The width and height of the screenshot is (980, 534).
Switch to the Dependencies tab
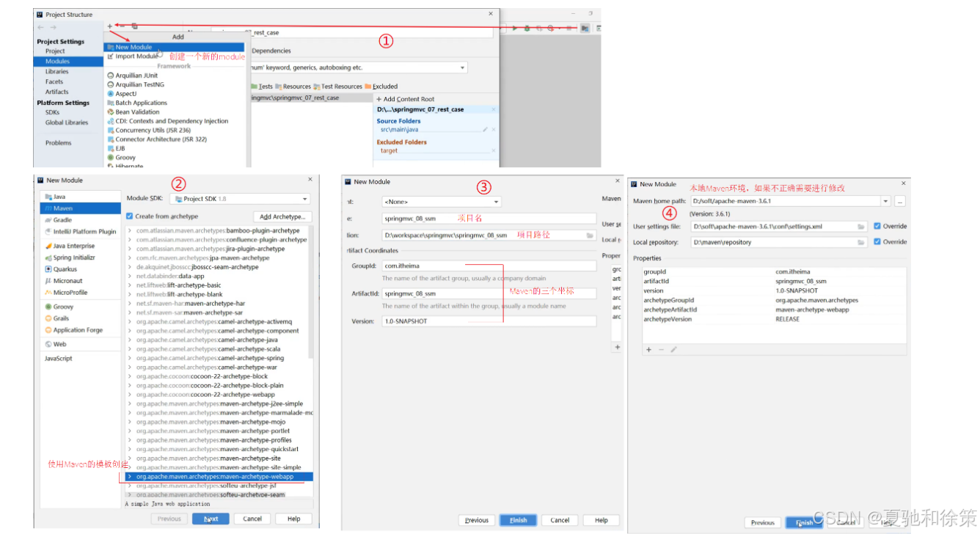point(271,51)
